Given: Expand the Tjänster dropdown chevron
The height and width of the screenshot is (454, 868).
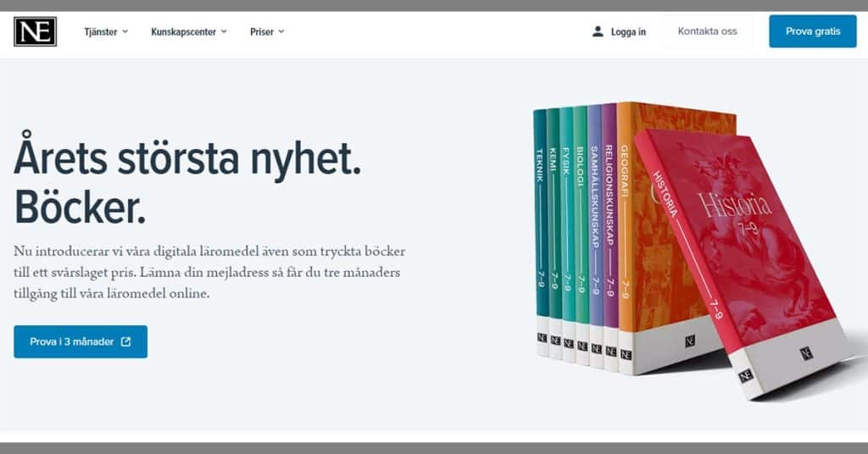Looking at the screenshot, I should 125,31.
